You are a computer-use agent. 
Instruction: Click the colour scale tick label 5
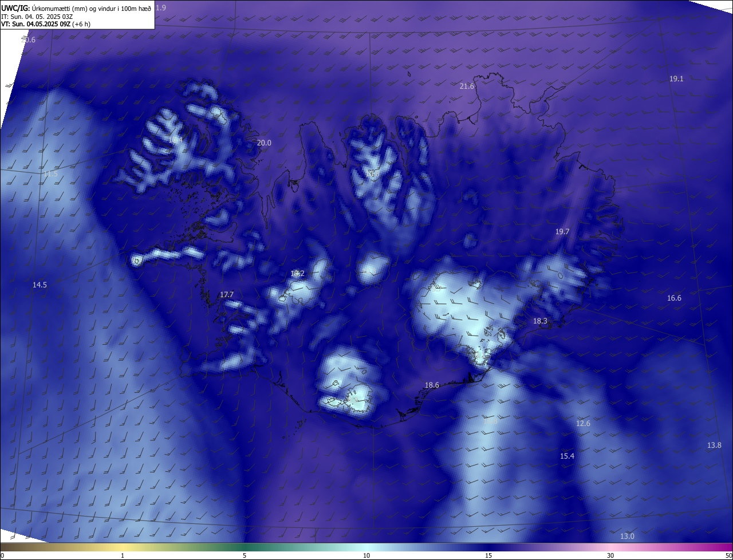245,555
